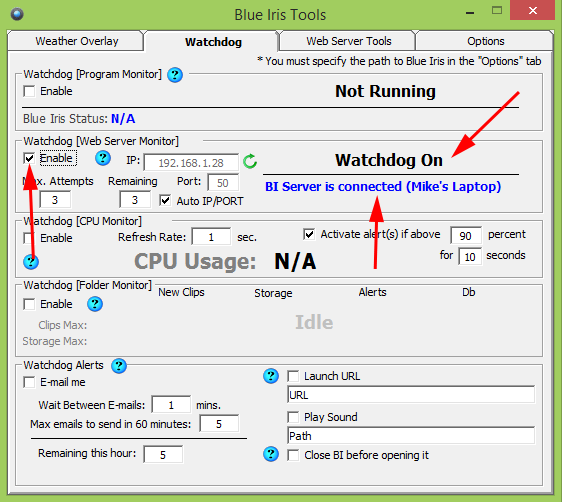562x502 pixels.
Task: Select the Watchdog tab
Action: tap(213, 42)
